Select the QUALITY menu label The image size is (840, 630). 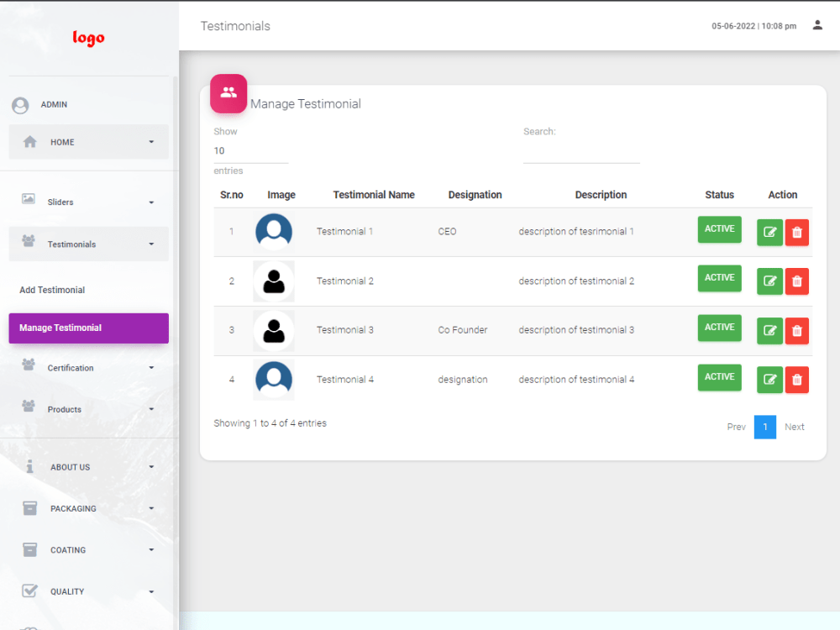67,591
